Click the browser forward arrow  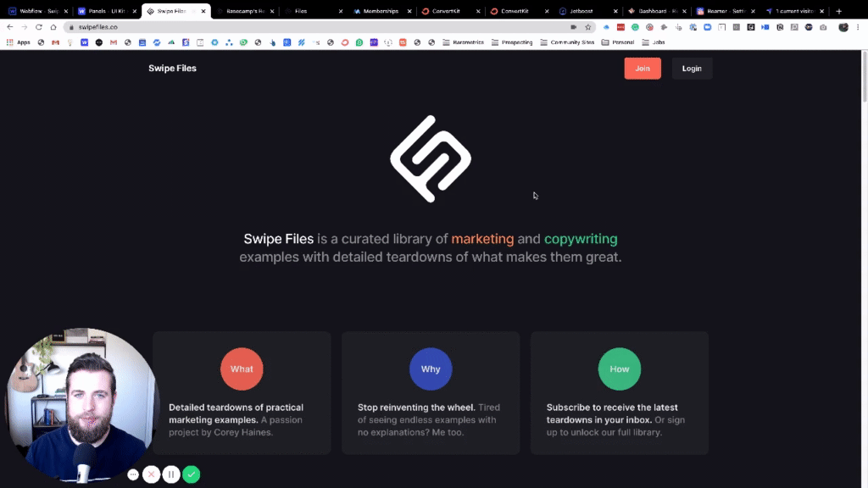(25, 26)
